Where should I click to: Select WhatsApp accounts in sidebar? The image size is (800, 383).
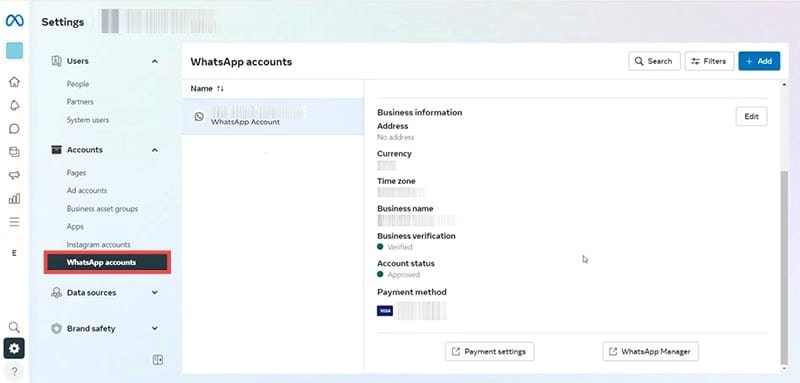[107, 263]
